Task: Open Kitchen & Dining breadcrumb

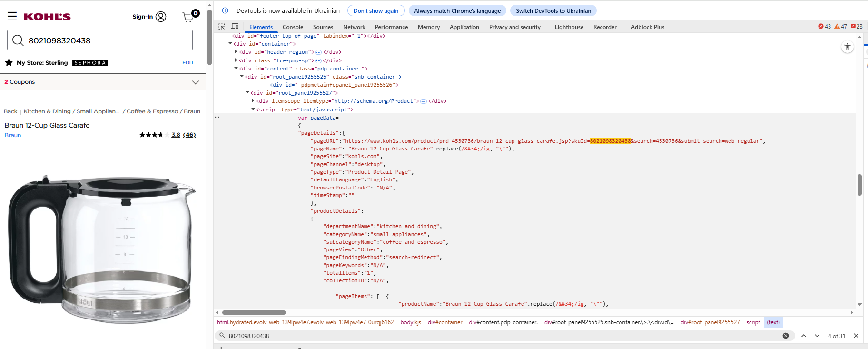Action: 47,111
